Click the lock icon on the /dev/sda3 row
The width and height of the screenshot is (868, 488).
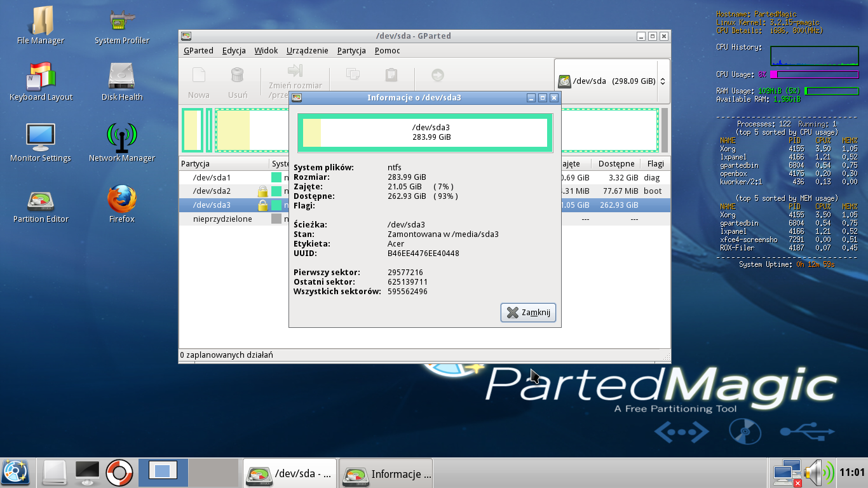click(262, 205)
